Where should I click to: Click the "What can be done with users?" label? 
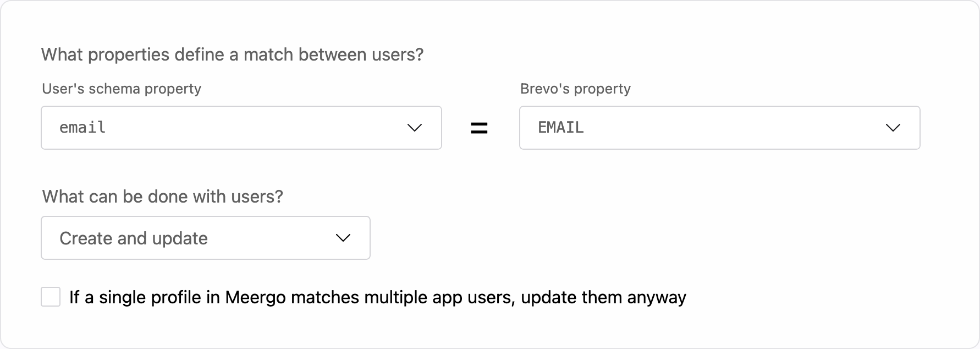pyautogui.click(x=163, y=197)
